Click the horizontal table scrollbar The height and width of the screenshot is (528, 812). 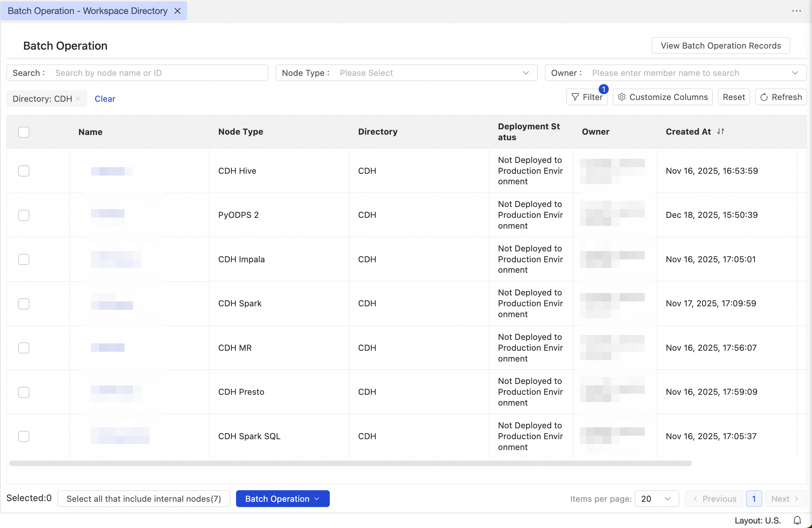pyautogui.click(x=350, y=463)
